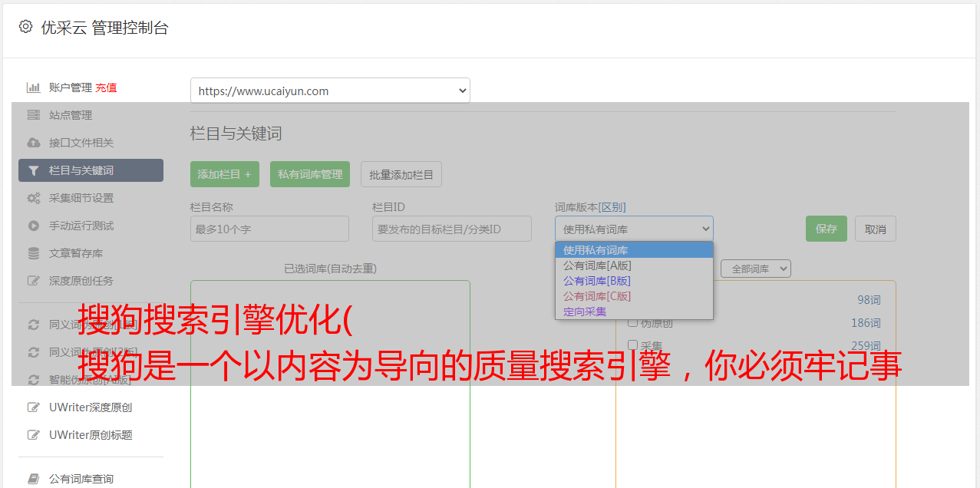Click the 259词 count
Screen dimensions: 980x488
pyautogui.click(x=866, y=346)
